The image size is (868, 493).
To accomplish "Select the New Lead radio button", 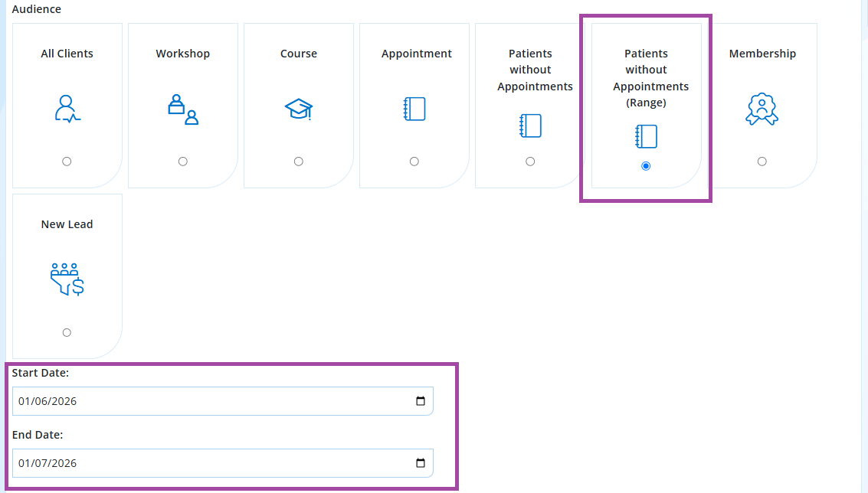I will click(x=67, y=332).
